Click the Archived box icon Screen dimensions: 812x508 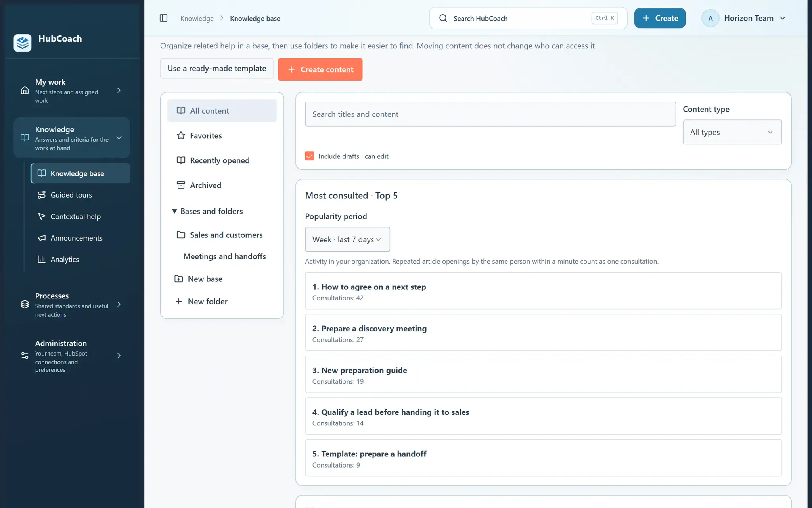point(181,185)
